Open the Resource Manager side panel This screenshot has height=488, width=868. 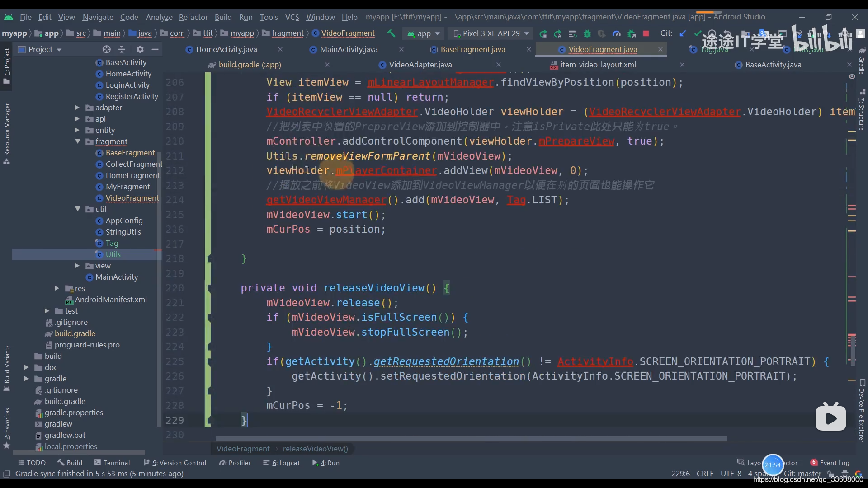pos(6,134)
